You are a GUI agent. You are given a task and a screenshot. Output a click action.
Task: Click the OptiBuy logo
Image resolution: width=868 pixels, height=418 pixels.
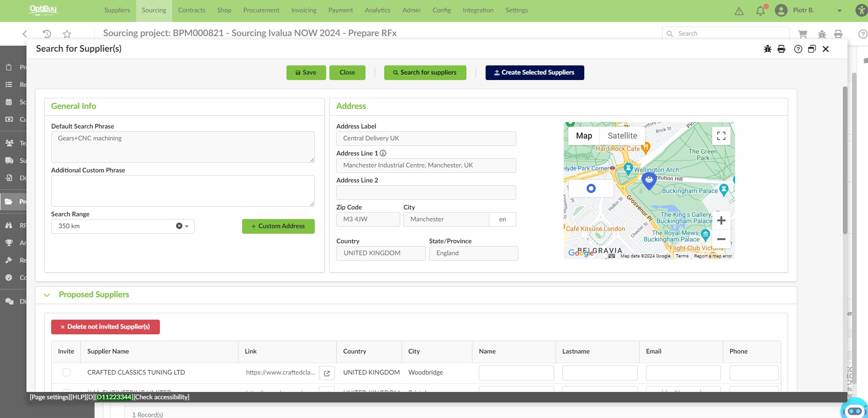pos(43,10)
